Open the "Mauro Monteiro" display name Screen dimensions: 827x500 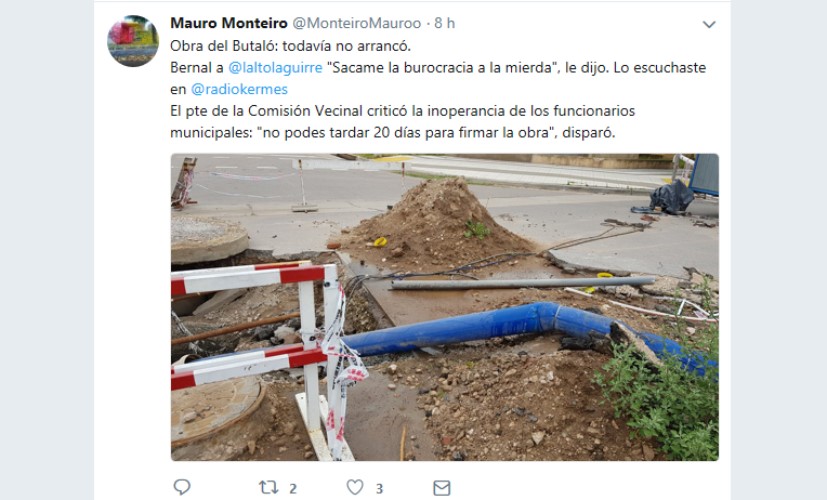[x=229, y=23]
